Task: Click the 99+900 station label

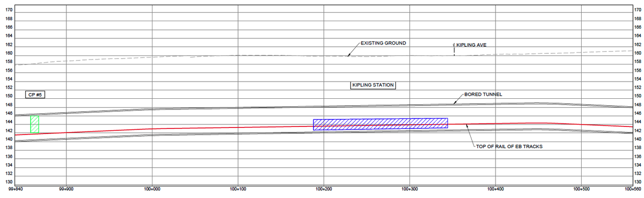Action: [66, 189]
